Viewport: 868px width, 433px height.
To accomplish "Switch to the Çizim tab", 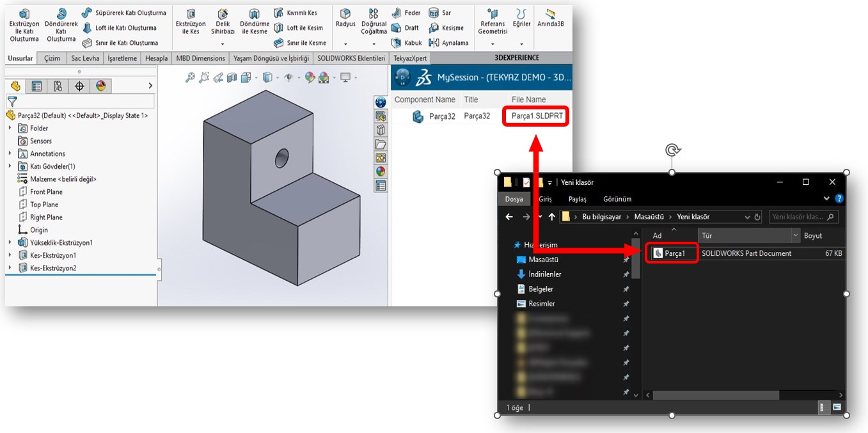I will (x=52, y=58).
